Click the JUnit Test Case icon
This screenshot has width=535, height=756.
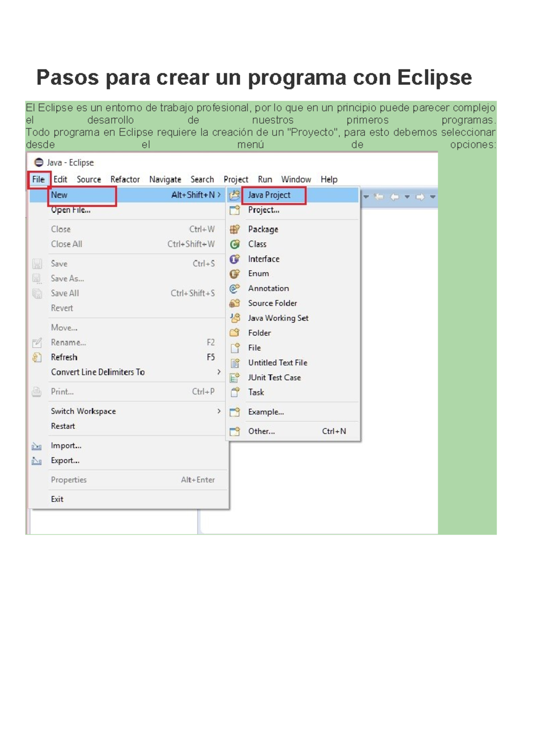(235, 378)
